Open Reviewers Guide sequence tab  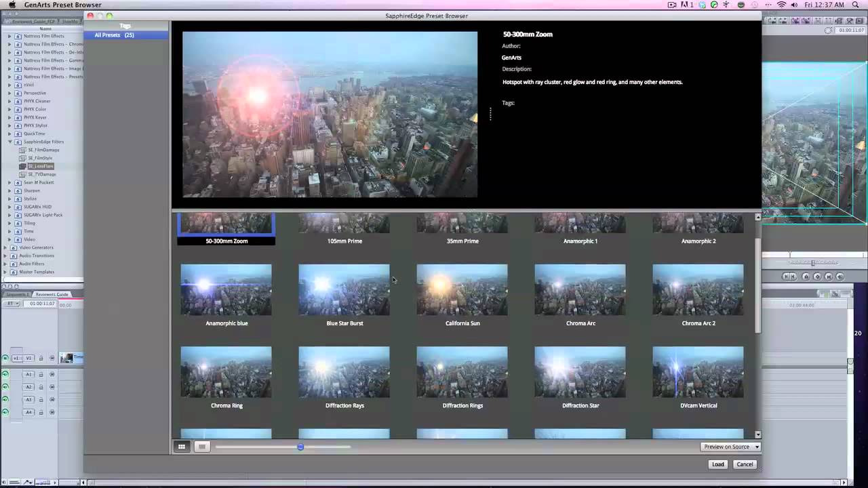pyautogui.click(x=52, y=294)
